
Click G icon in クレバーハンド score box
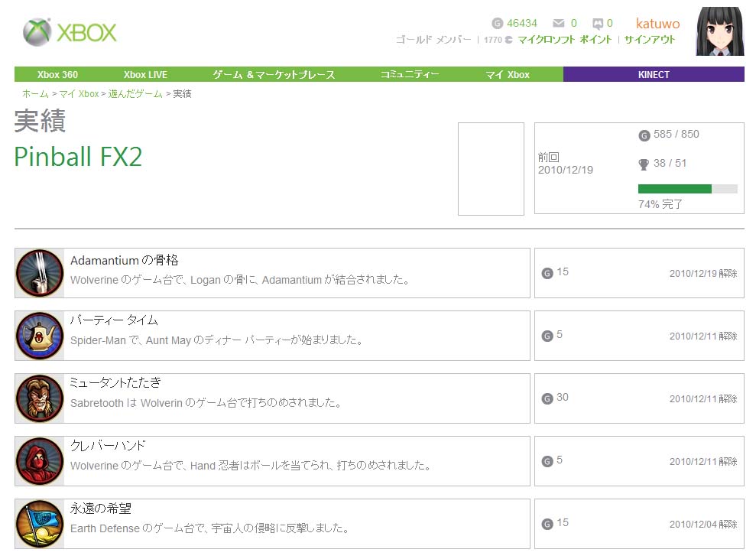coord(547,462)
